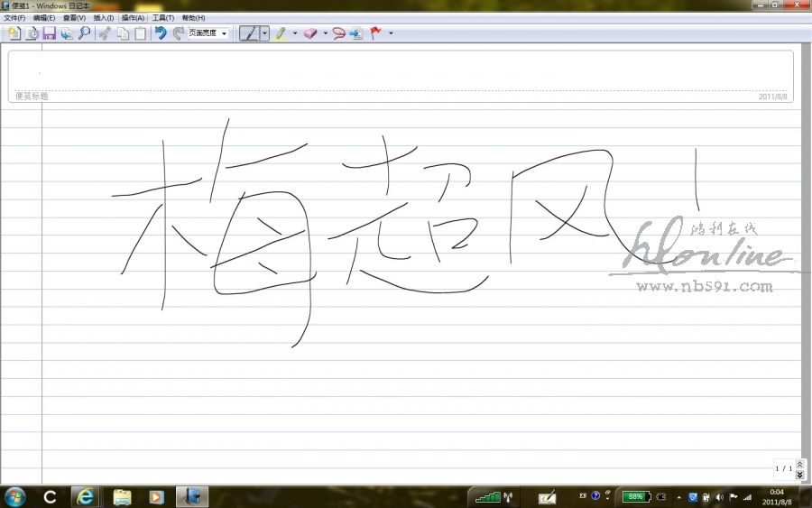Select the Lasso selection tool
The height and width of the screenshot is (508, 812).
pos(338,33)
